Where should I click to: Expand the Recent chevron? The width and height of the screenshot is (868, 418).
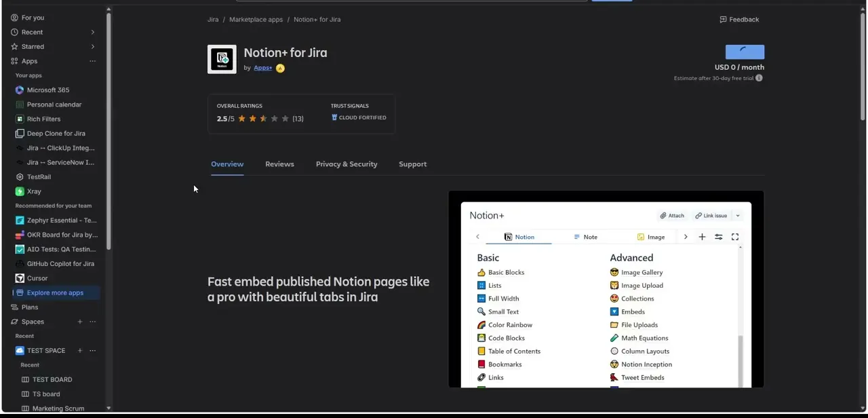click(x=93, y=32)
